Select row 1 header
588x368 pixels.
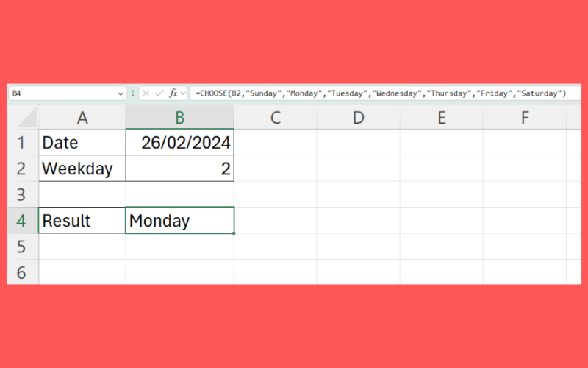tap(22, 143)
